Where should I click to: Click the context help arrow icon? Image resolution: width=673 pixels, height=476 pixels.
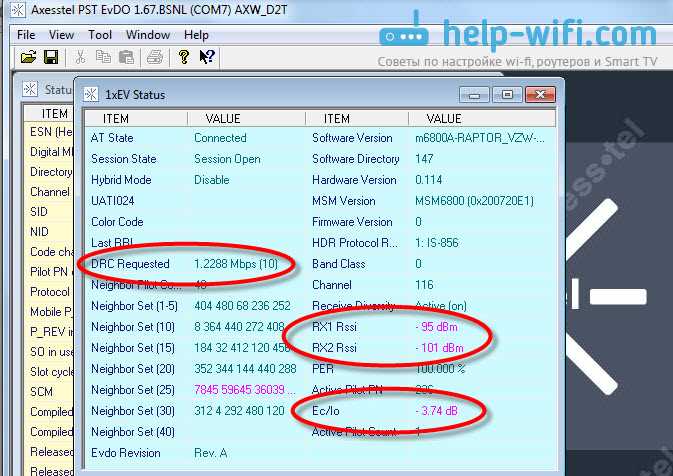[207, 57]
